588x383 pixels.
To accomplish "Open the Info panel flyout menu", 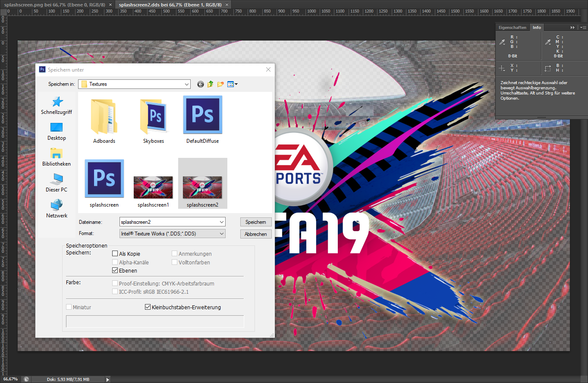I will [582, 27].
